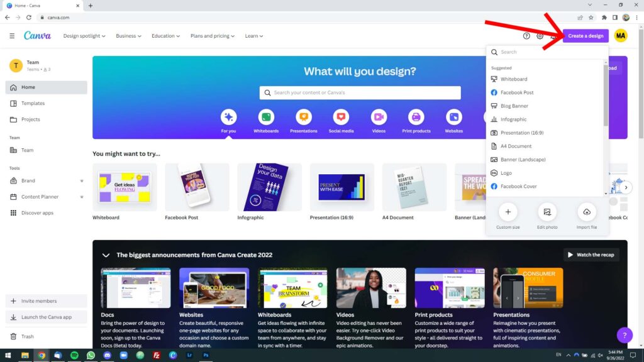This screenshot has height=362, width=644.
Task: Open the hamburger menu beside the Canva logo
Action: click(12, 36)
